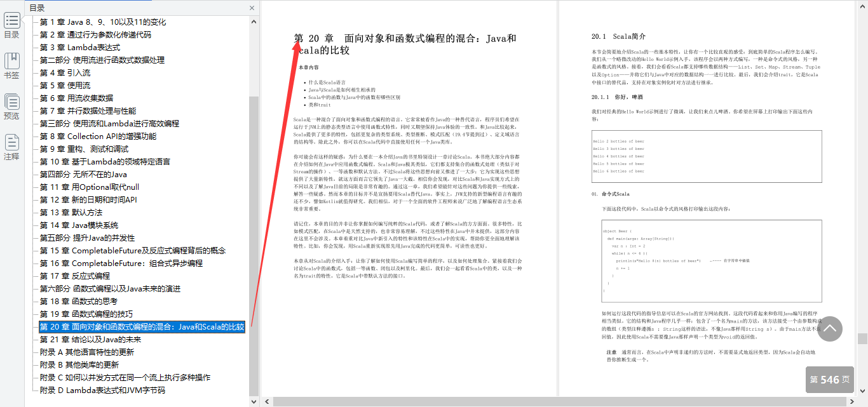Select 第三部分 使用流和Lambda进行高效编程

(x=109, y=123)
